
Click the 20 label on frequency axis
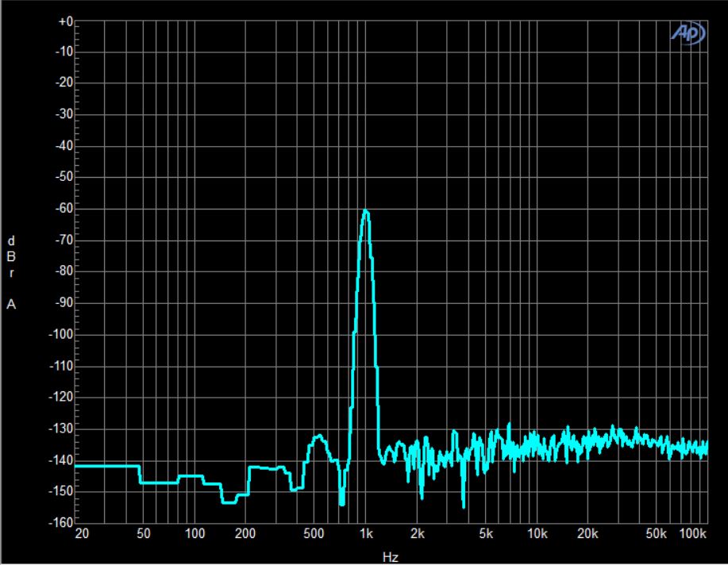(82, 534)
